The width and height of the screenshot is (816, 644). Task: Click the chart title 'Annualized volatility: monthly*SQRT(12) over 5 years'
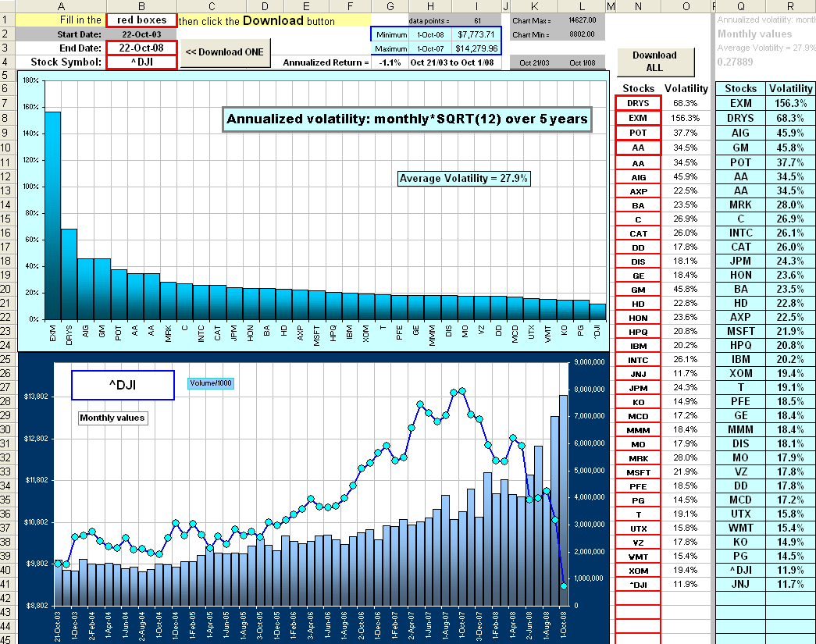pyautogui.click(x=407, y=119)
